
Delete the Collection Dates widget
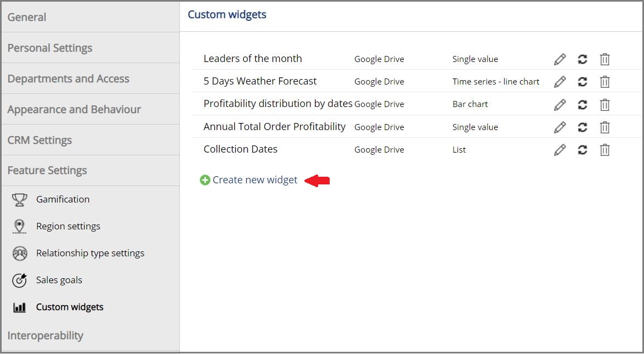click(605, 150)
